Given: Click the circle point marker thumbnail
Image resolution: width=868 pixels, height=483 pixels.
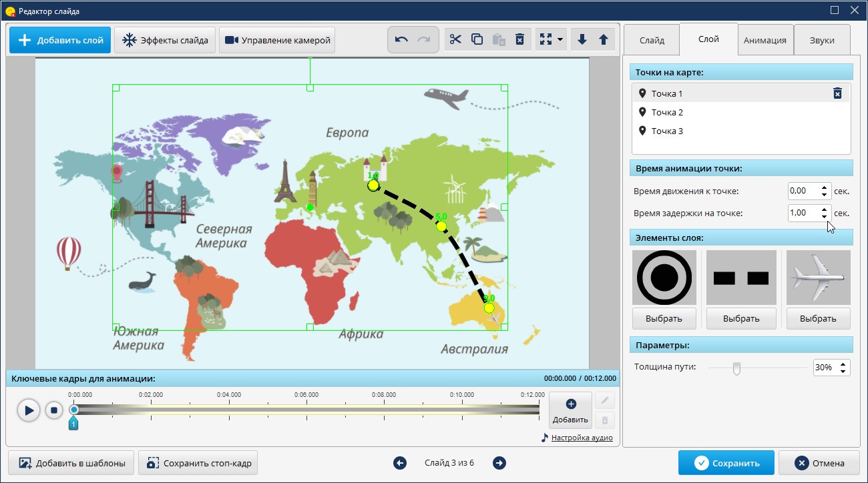Looking at the screenshot, I should [x=664, y=278].
